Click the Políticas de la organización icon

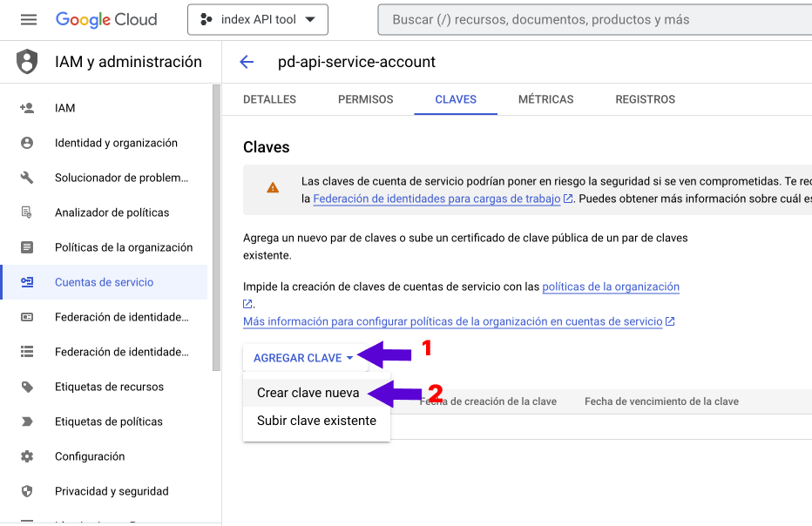[27, 247]
